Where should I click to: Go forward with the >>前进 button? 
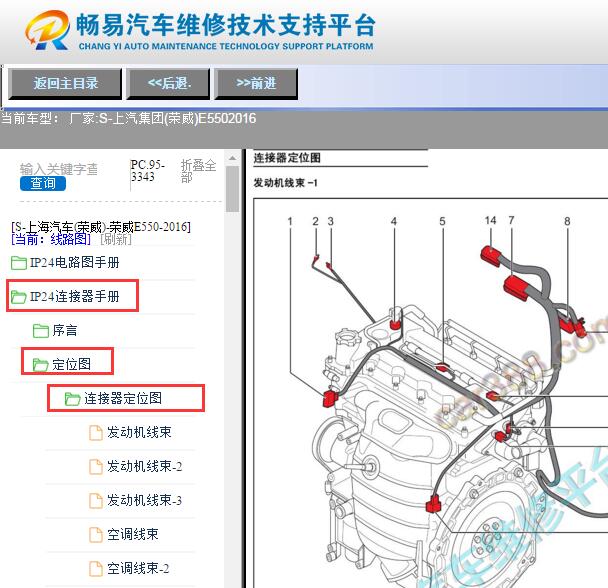[256, 84]
